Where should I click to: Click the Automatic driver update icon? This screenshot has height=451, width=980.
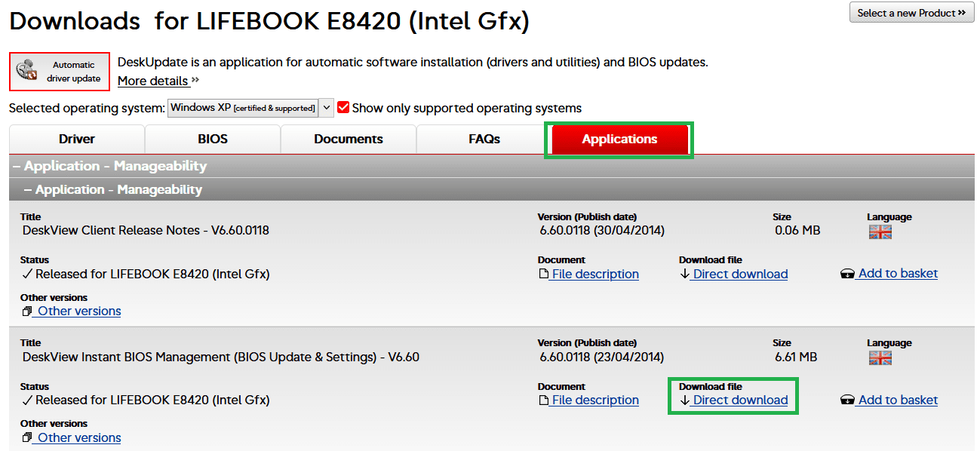27,71
